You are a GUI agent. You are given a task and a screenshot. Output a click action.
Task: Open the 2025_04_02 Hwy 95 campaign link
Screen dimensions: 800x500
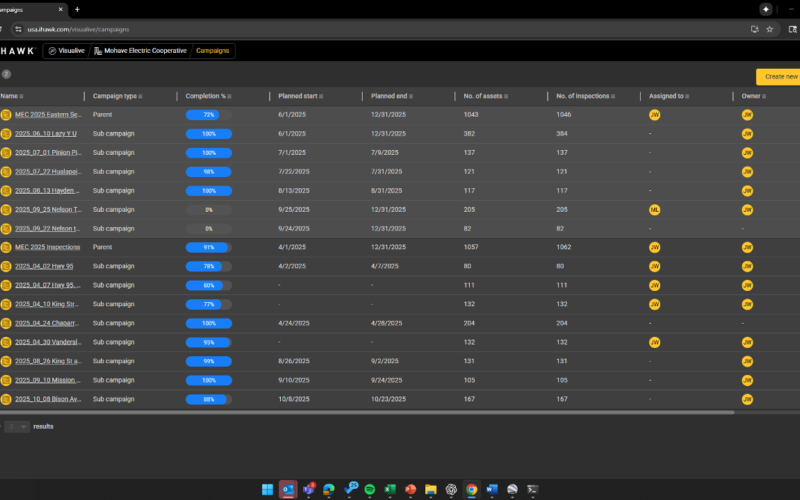tap(45, 266)
